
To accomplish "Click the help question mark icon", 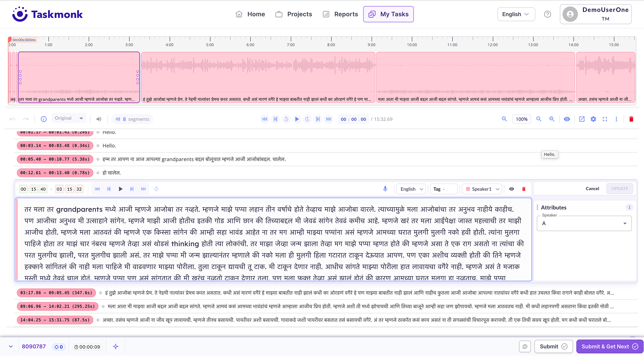I will pyautogui.click(x=547, y=14).
